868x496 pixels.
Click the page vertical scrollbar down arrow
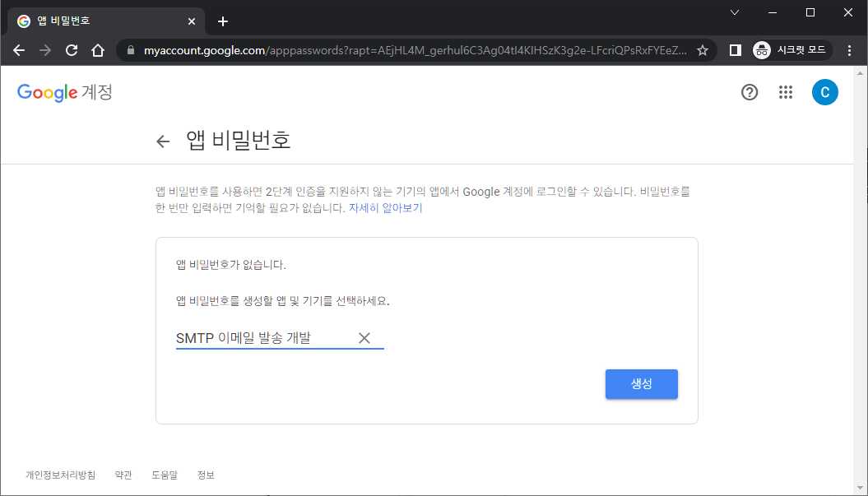[x=860, y=489]
